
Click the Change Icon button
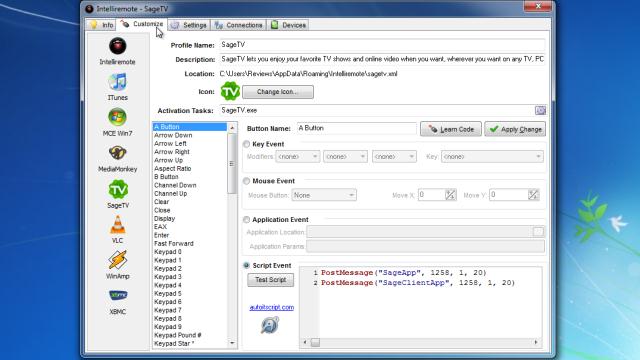coord(278,92)
